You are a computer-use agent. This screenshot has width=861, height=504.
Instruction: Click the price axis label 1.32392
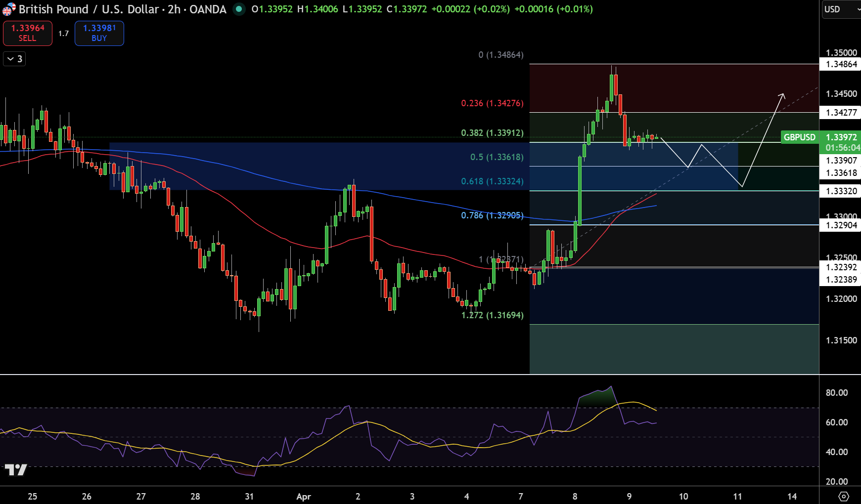point(841,267)
